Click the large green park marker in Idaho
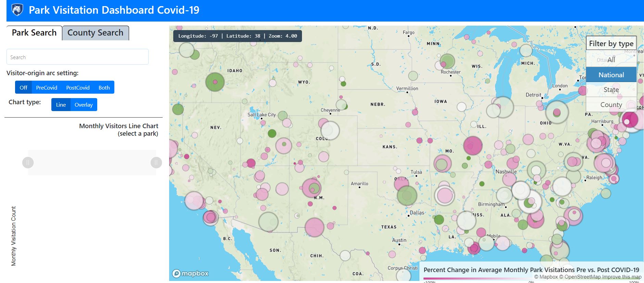Screen dimensions: 644x283 click(215, 82)
